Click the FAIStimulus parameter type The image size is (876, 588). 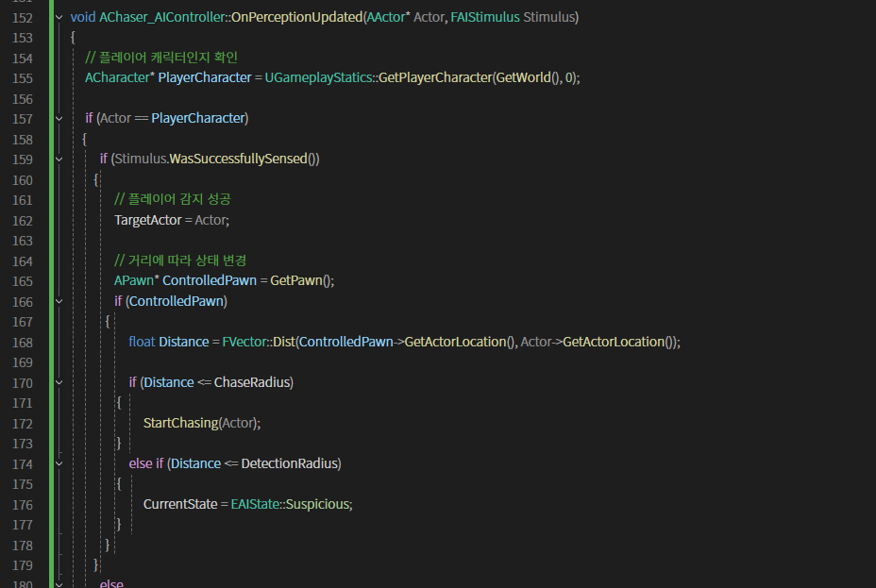point(485,17)
